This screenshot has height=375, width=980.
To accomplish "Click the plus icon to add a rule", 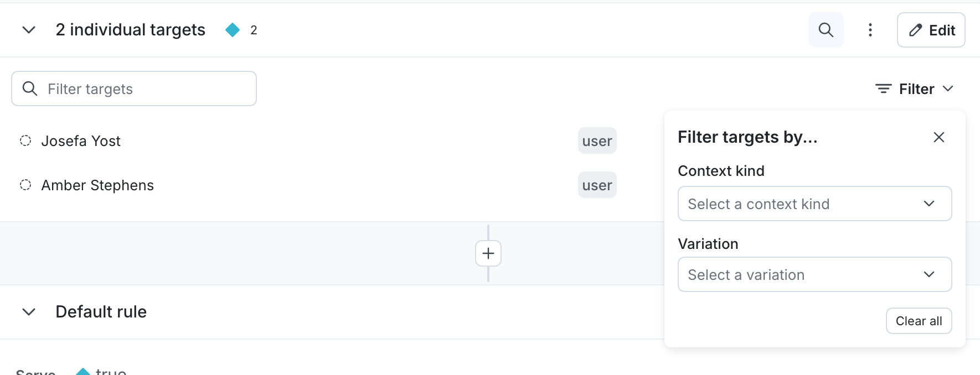I will [488, 253].
